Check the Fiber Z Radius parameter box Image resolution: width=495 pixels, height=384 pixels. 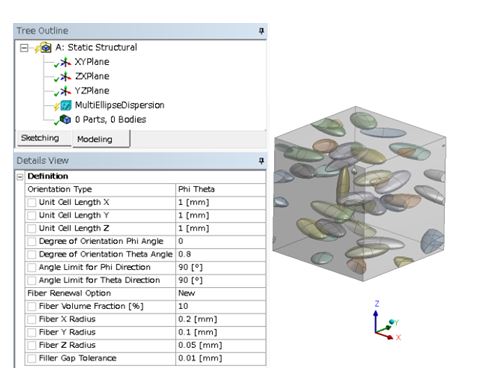[x=32, y=345]
